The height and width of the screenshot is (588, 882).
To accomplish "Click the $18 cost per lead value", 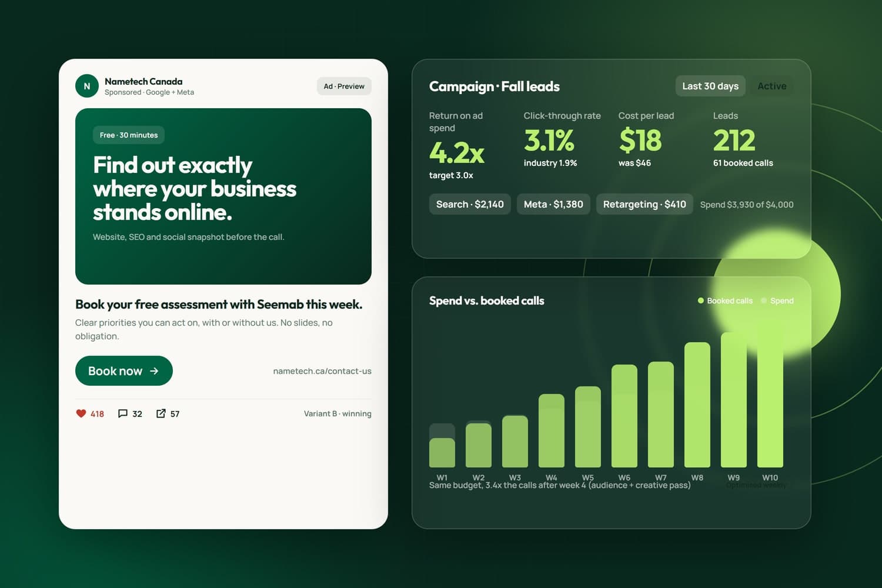I will coord(640,141).
